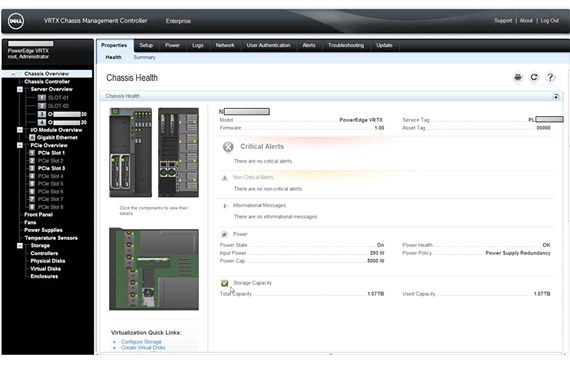This screenshot has width=570, height=371.
Task: Click the Informational Messages info icon
Action: 225,206
